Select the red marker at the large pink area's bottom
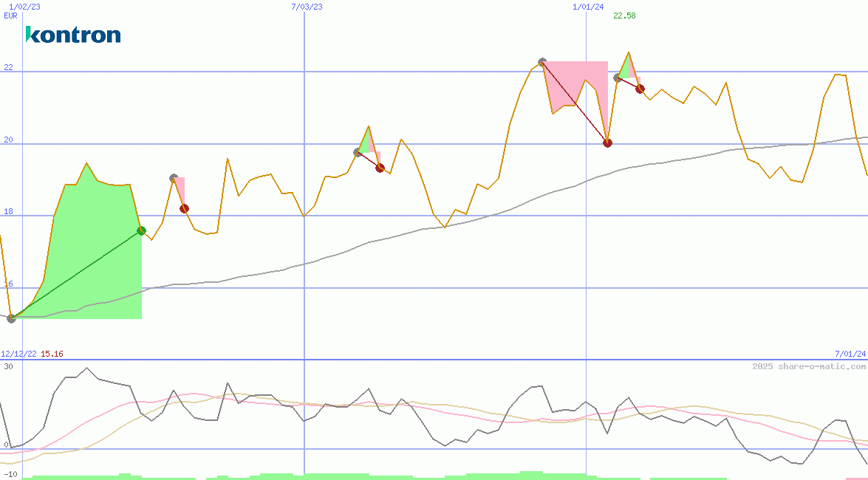This screenshot has width=868, height=480. tap(607, 143)
